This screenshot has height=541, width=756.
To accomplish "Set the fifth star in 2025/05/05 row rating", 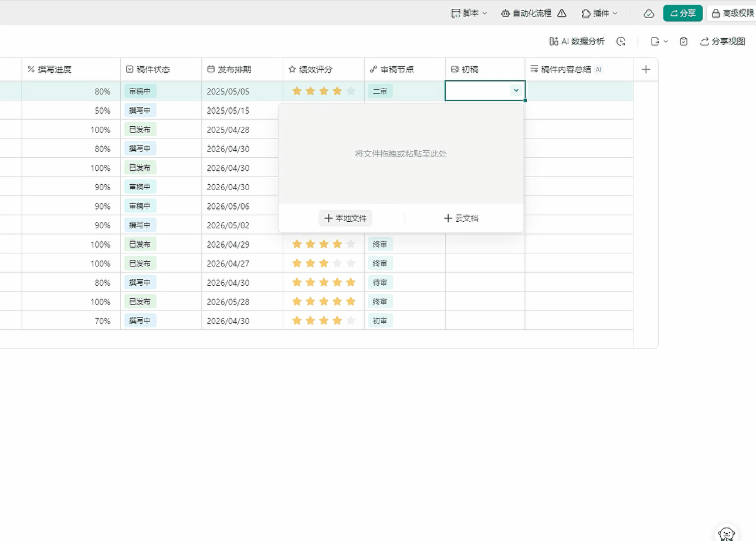I will click(x=350, y=90).
